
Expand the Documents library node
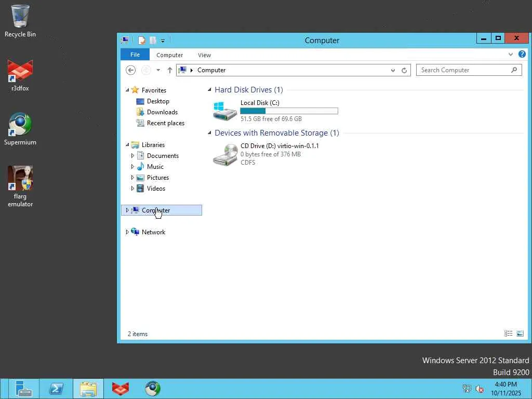click(x=132, y=156)
